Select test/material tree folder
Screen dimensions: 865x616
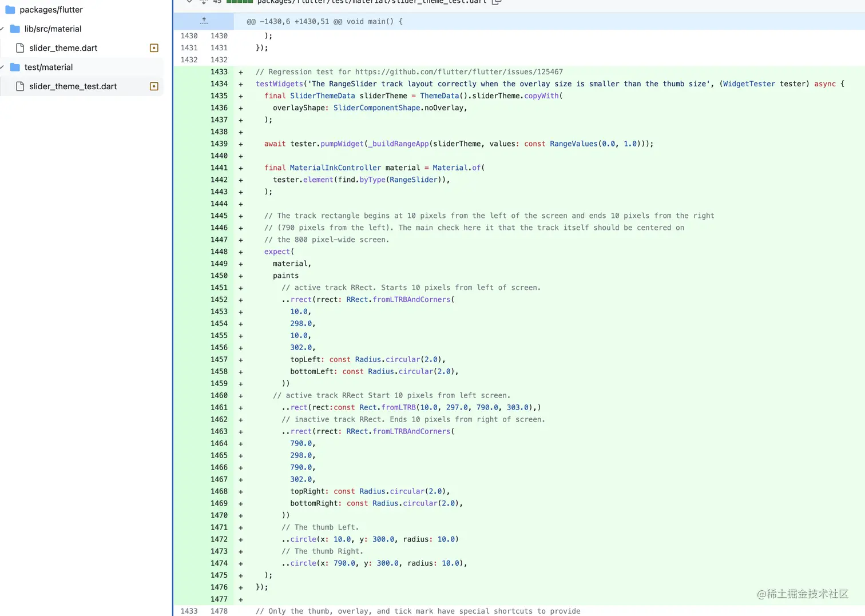pos(49,67)
